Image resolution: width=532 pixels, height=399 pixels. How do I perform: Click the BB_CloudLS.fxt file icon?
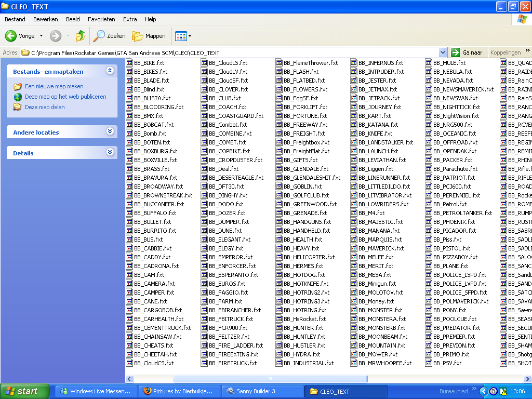click(x=204, y=63)
